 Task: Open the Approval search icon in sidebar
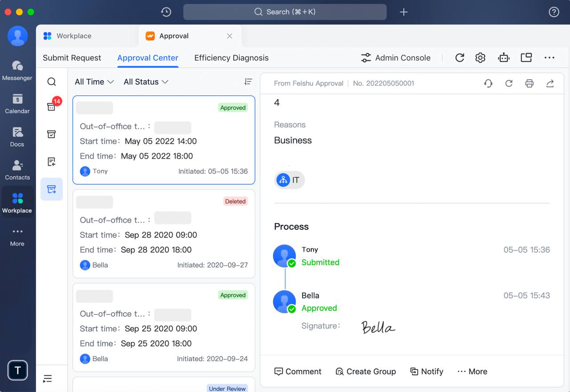(x=52, y=82)
